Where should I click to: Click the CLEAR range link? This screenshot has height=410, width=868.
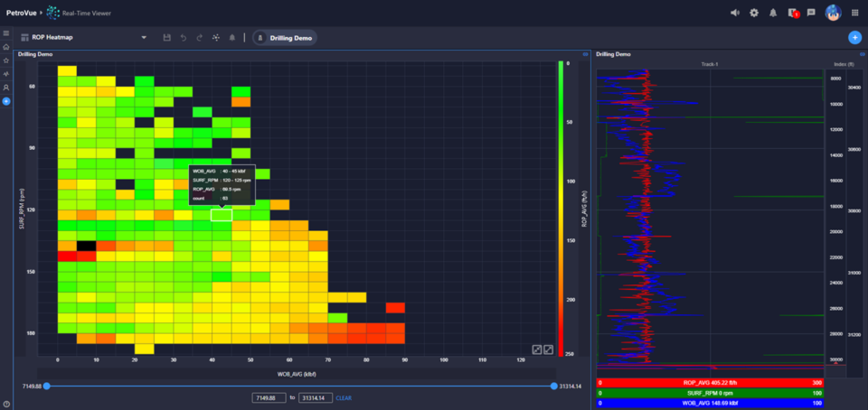[344, 397]
